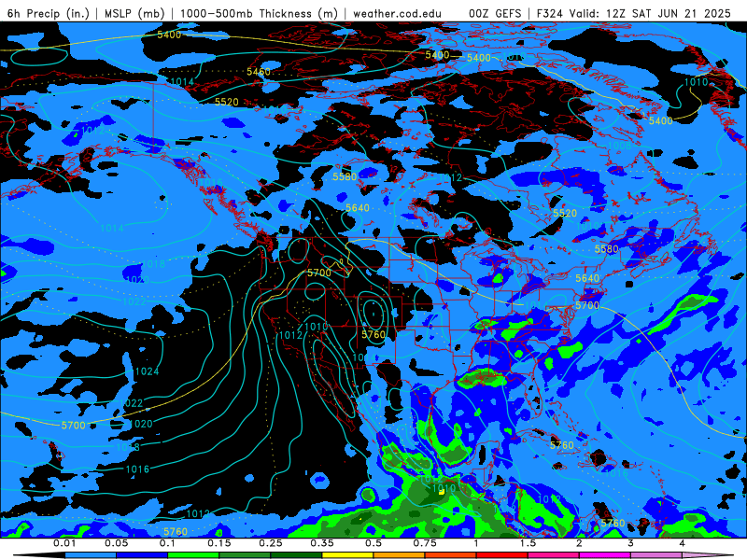Select the '1000-500mb Thickness (m)' header text
The height and width of the screenshot is (560, 747).
[260, 13]
